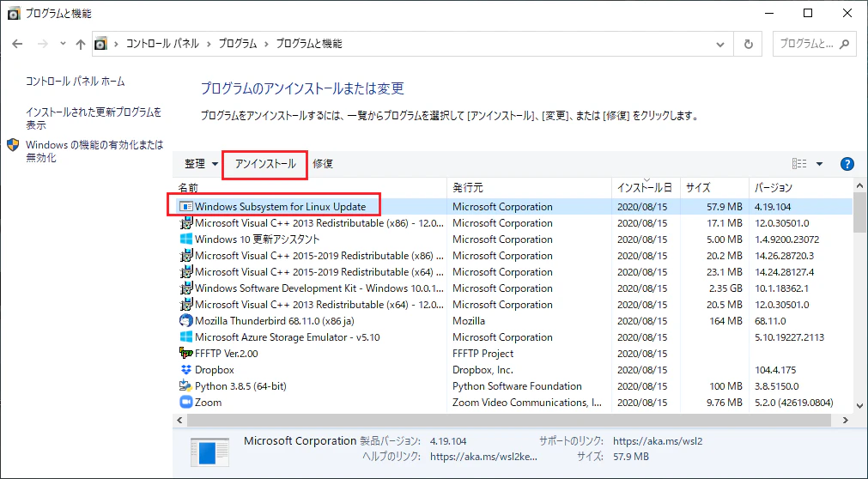Click コントロール パネル in the breadcrumb

coord(162,44)
